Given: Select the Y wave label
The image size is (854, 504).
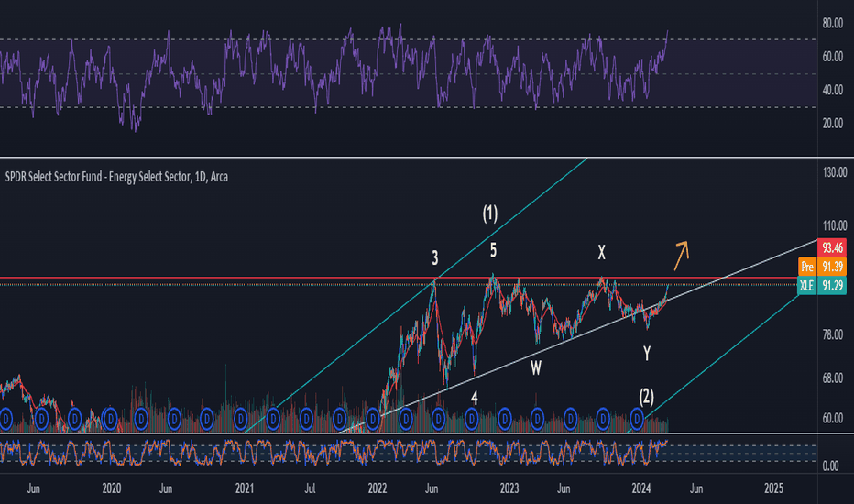Looking at the screenshot, I should (x=647, y=354).
